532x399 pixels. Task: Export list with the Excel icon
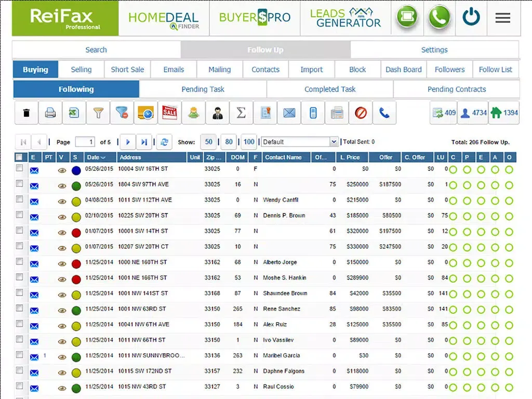[74, 113]
